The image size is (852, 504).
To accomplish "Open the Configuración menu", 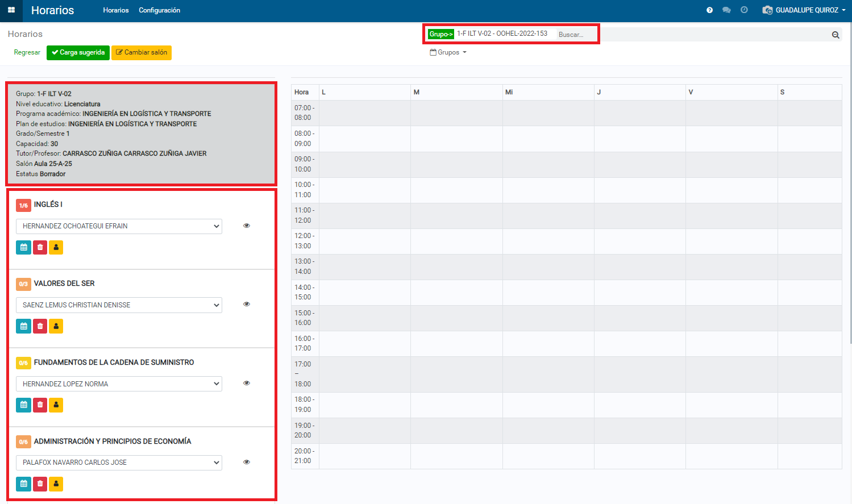I will tap(159, 10).
